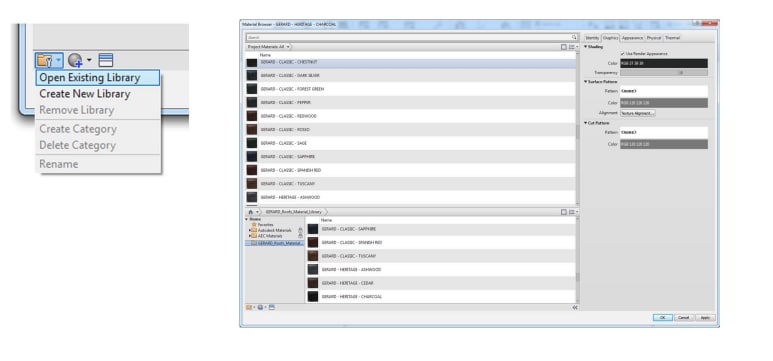Switch to the Graphics tab

pos(610,37)
